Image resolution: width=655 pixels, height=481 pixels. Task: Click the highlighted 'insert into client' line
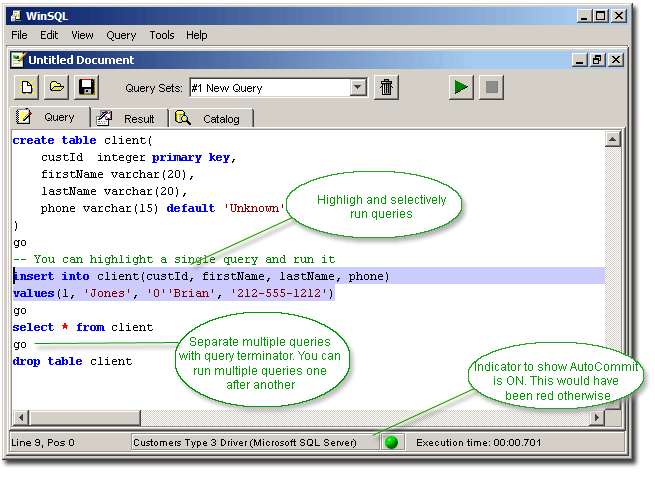[x=201, y=276]
